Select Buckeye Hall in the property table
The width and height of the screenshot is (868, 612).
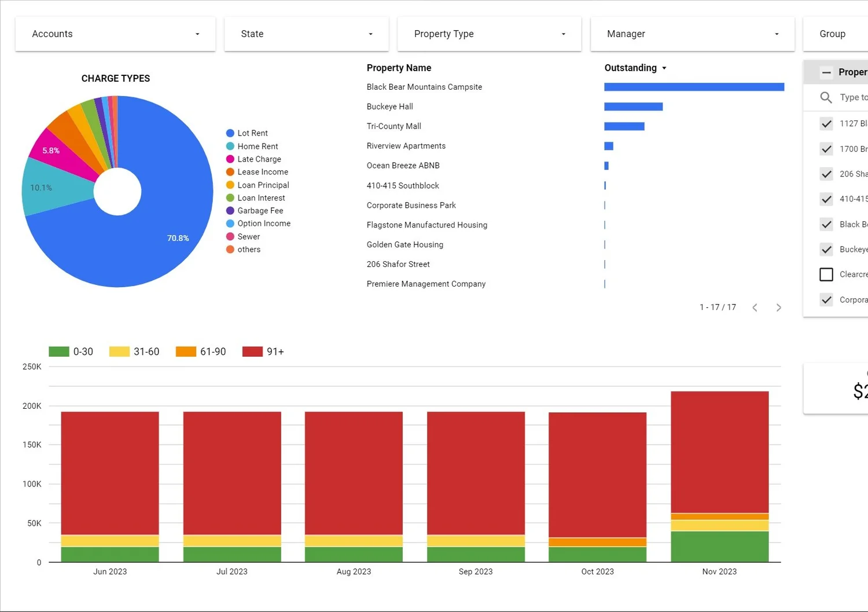pyautogui.click(x=389, y=107)
